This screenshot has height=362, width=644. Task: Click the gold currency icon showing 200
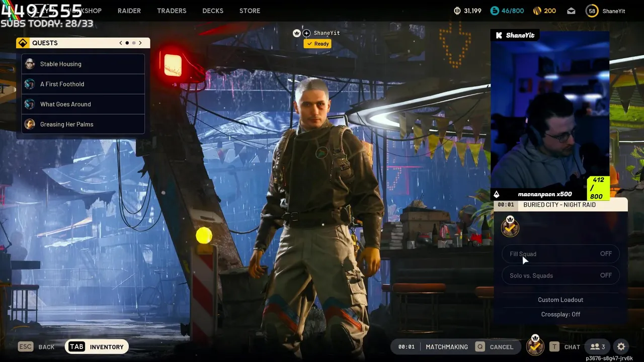(x=537, y=11)
